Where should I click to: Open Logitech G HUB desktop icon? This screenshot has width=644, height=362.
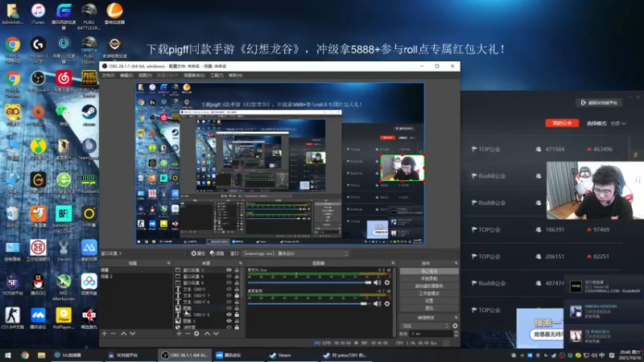(38, 50)
